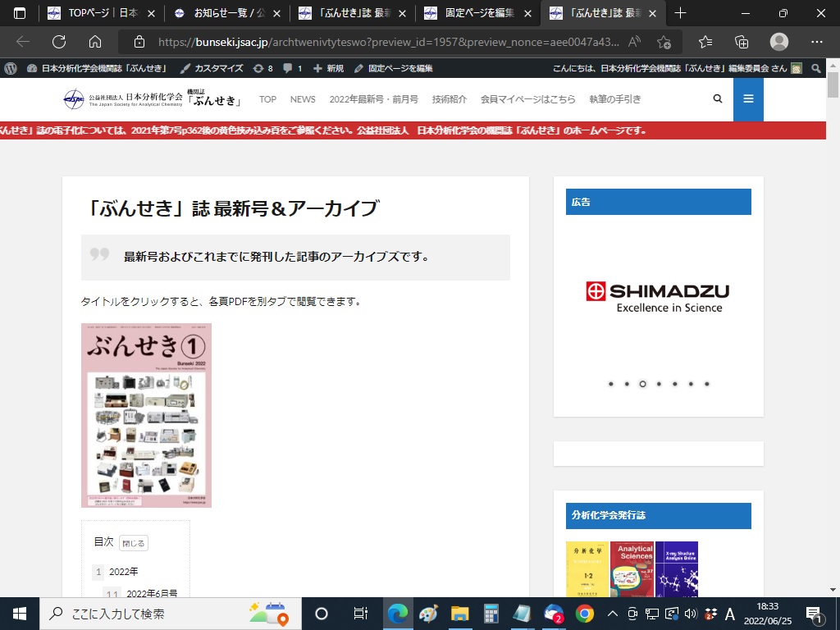The height and width of the screenshot is (630, 840).
Task: Open Calculator from the taskbar
Action: (x=491, y=614)
